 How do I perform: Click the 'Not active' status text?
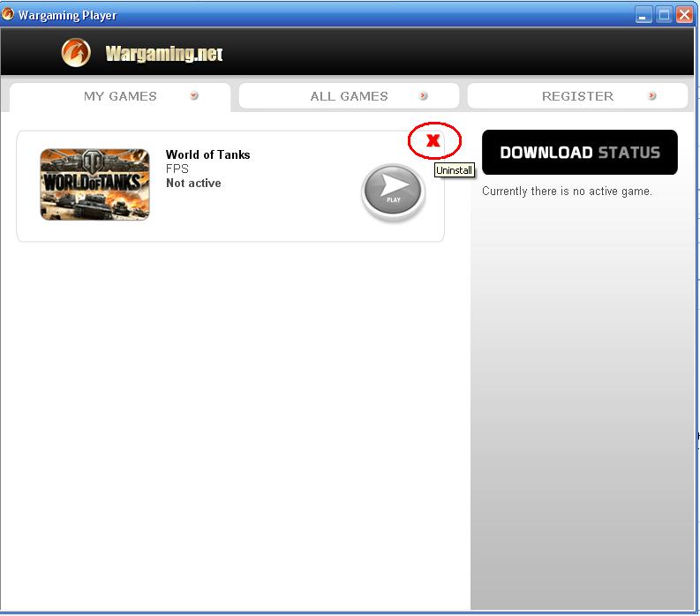pos(193,183)
